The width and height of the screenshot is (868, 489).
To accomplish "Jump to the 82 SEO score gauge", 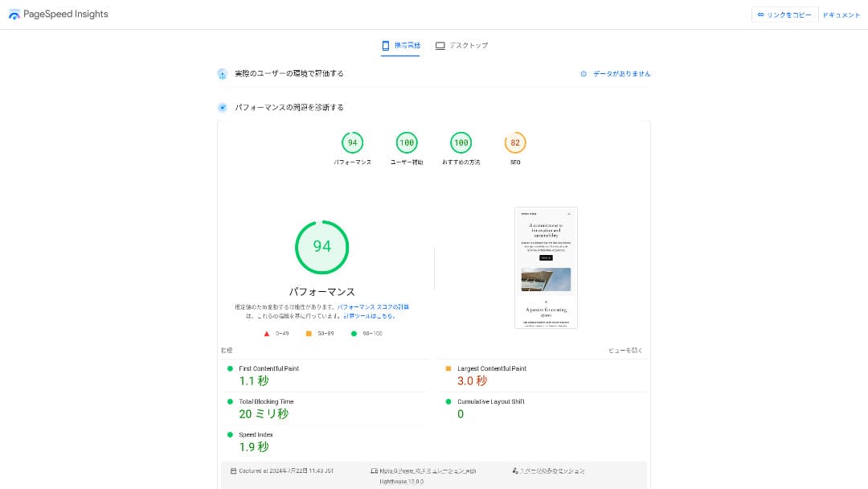I will 515,143.
